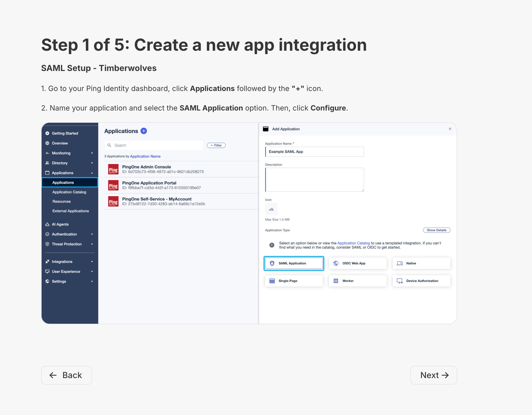
Task: Expand the Settings menu arrow
Action: click(92, 281)
